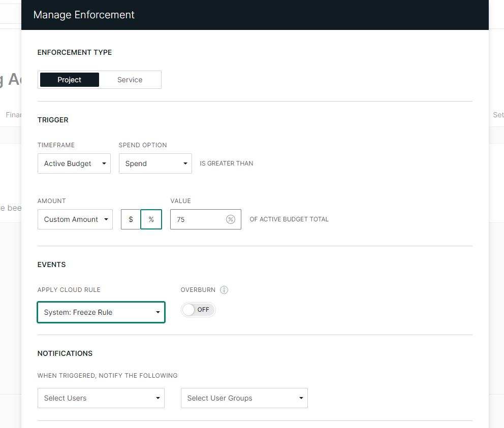Click the caret arrow on Select Users
The image size is (504, 428).
(157, 398)
